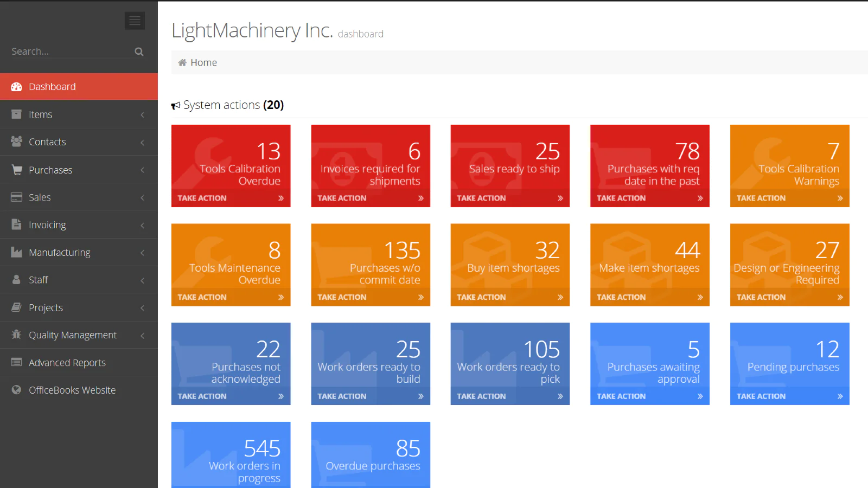The height and width of the screenshot is (488, 868).
Task: Click the Items archive box icon
Action: click(x=16, y=114)
